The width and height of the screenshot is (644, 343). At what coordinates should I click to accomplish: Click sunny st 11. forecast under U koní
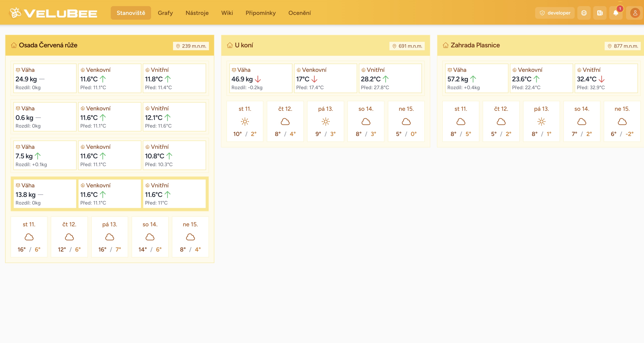pos(245,121)
